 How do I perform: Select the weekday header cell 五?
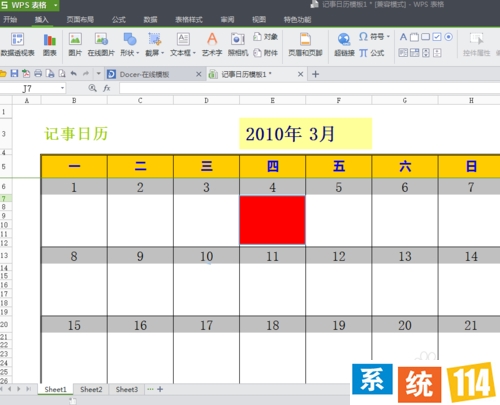coord(339,166)
